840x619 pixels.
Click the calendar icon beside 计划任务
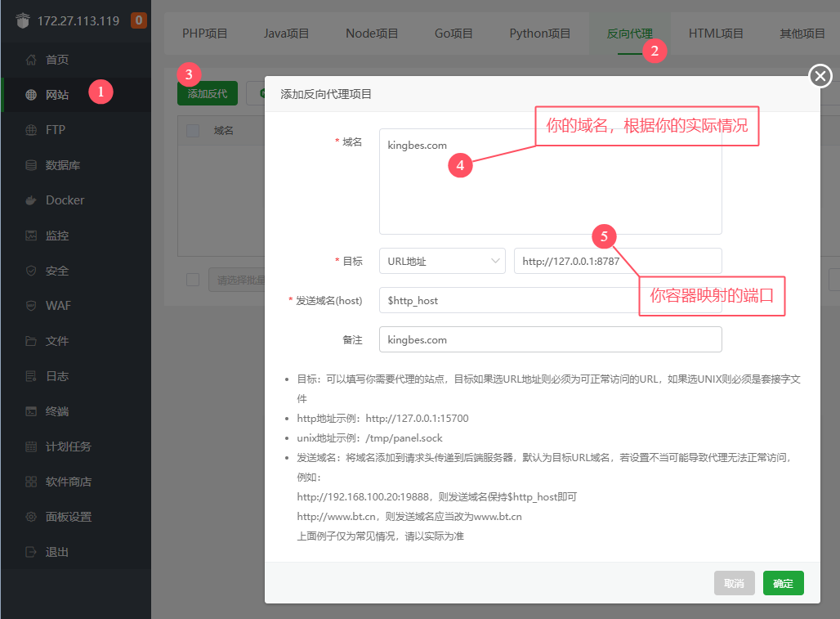pos(31,446)
